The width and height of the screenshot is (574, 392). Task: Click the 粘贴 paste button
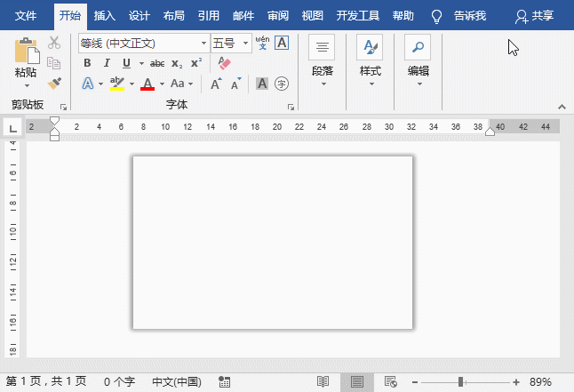[27, 59]
